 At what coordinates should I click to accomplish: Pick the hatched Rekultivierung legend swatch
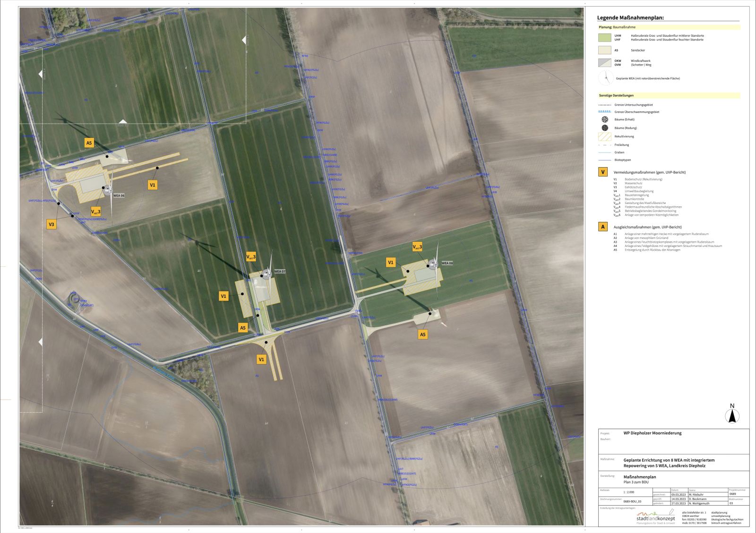[604, 136]
